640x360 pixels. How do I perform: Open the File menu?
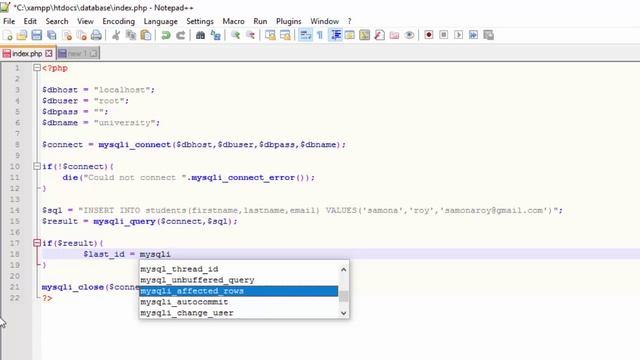click(x=9, y=21)
